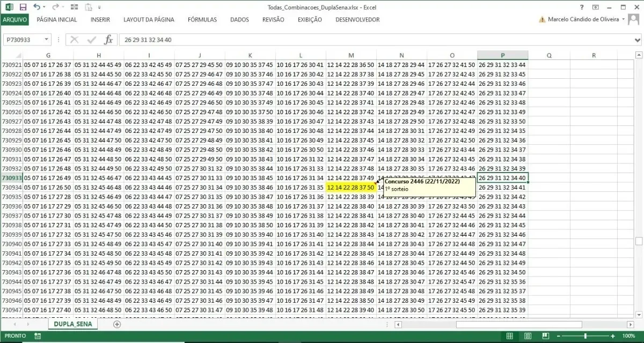Open the REVISÃO ribbon tab

273,20
